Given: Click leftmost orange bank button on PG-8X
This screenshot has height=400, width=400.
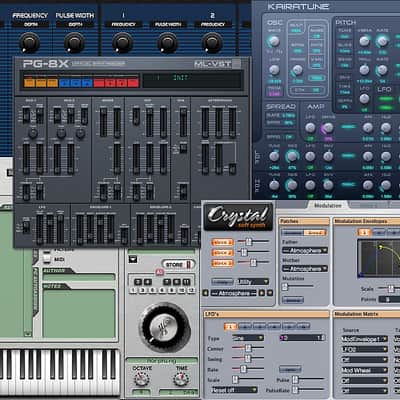Looking at the screenshot, I should [x=30, y=82].
